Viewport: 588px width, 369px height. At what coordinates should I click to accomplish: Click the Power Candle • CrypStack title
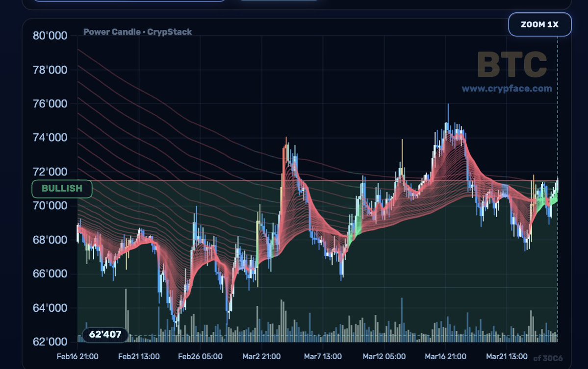coord(137,32)
